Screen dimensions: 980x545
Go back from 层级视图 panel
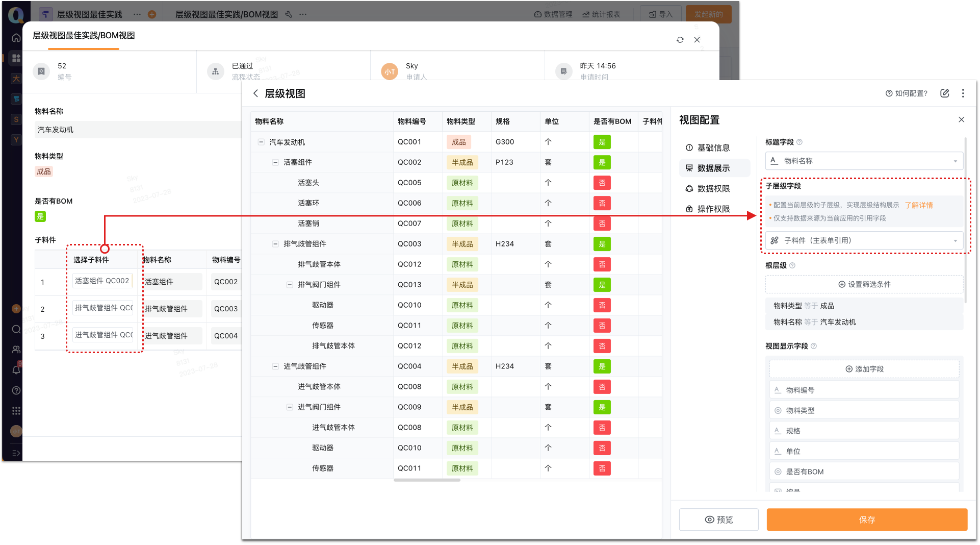coord(255,93)
